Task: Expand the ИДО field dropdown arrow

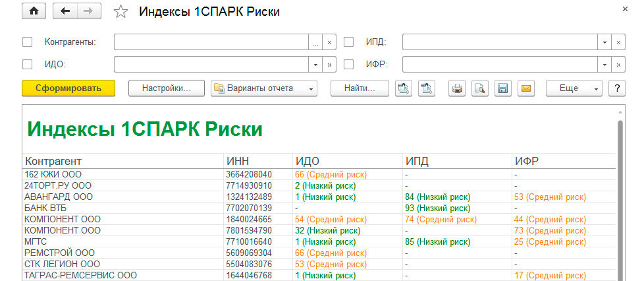Action: pyautogui.click(x=315, y=65)
